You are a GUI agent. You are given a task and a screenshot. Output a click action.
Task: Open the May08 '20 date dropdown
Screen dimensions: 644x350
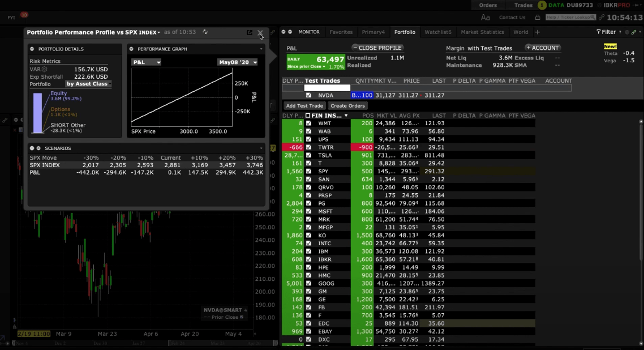[x=237, y=62]
